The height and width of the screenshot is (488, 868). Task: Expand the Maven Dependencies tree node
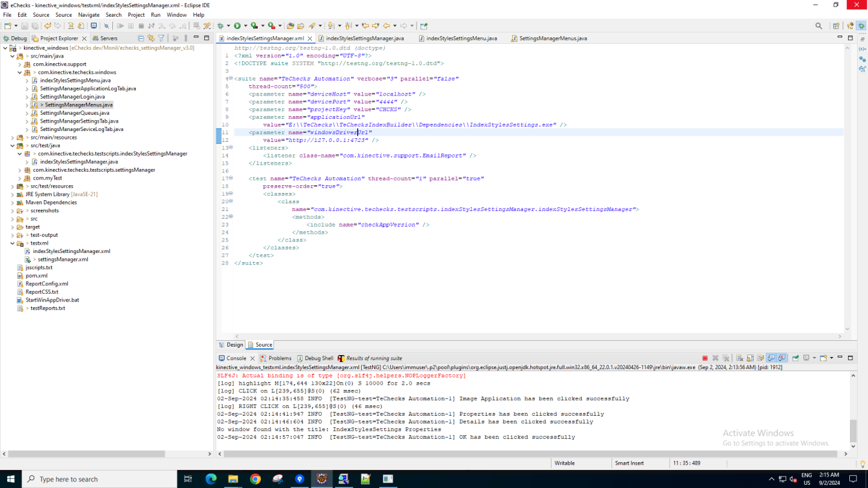coord(12,203)
